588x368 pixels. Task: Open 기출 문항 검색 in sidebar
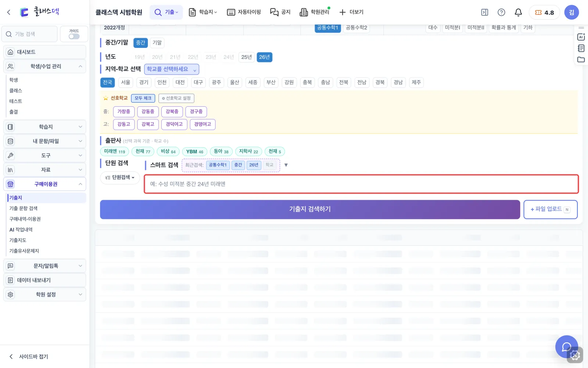click(24, 208)
